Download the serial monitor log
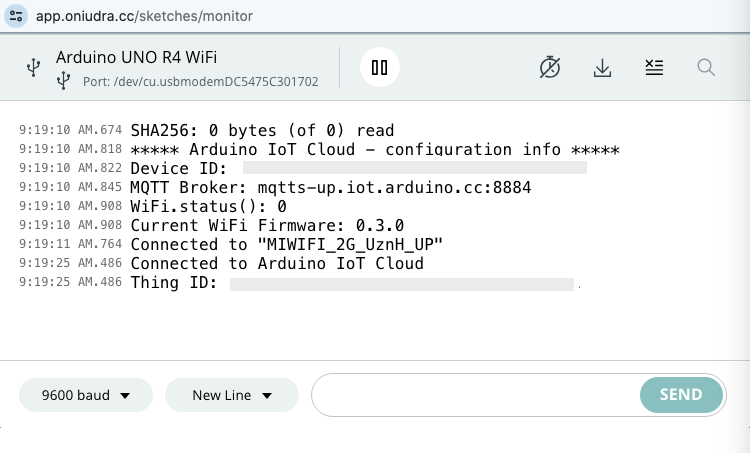This screenshot has height=453, width=750. point(602,67)
